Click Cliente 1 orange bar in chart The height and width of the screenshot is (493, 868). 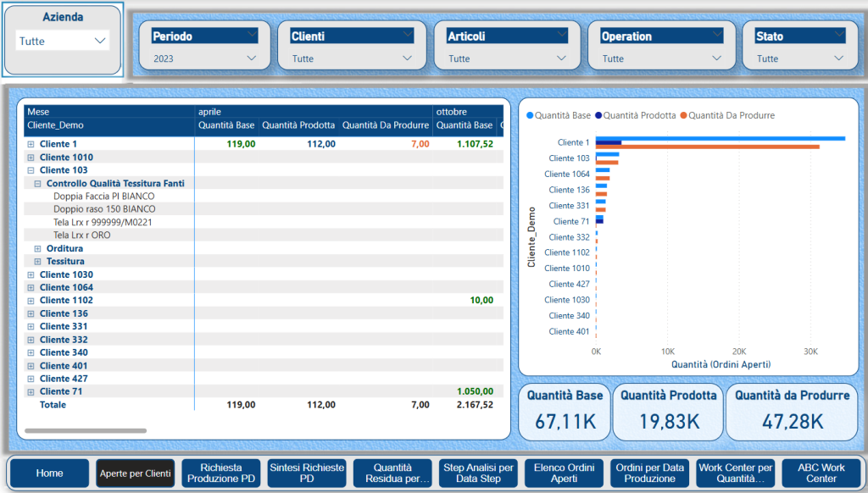coord(707,147)
